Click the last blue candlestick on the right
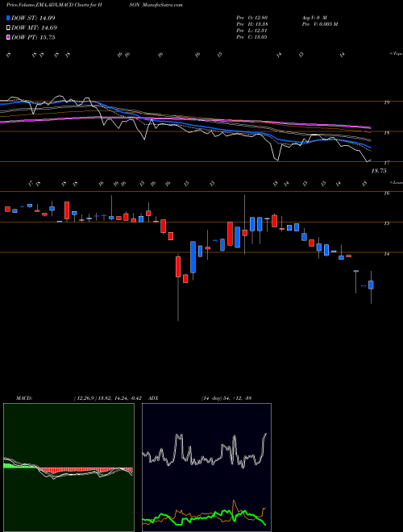The height and width of the screenshot is (532, 403). pos(371,285)
